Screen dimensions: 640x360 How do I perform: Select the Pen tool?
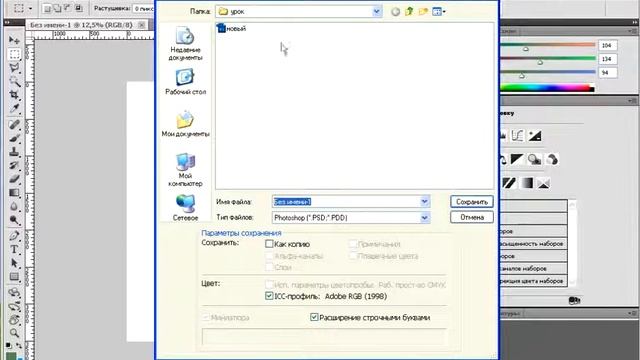(14, 236)
